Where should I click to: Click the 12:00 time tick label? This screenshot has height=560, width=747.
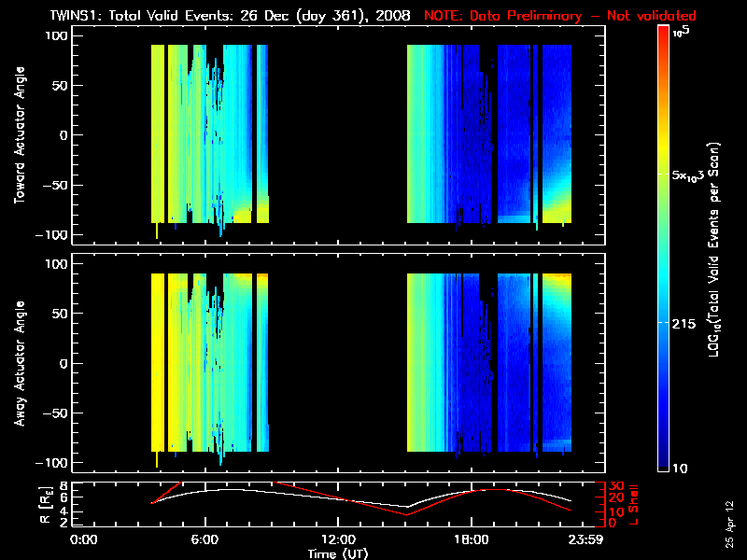(x=339, y=540)
